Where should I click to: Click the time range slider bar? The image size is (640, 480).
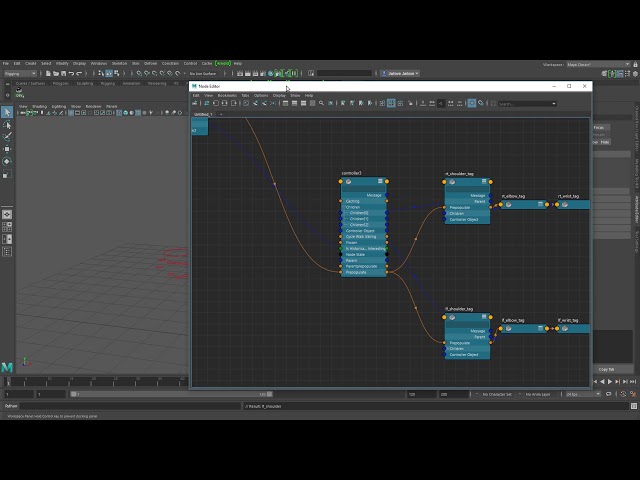[x=171, y=394]
